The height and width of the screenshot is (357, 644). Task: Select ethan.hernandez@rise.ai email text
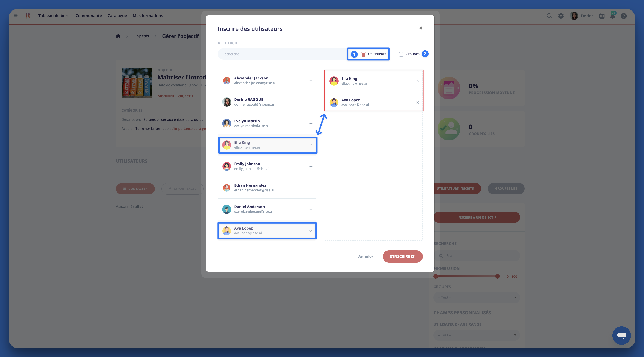[254, 190]
